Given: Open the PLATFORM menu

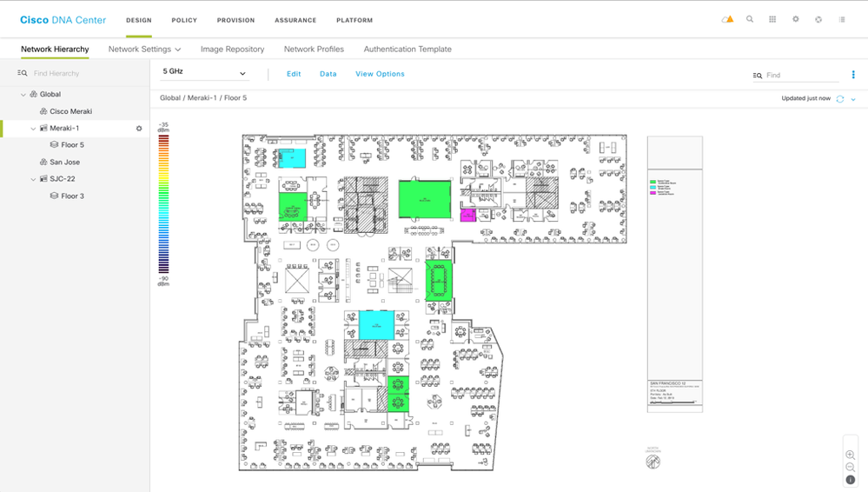Looking at the screenshot, I should coord(354,20).
